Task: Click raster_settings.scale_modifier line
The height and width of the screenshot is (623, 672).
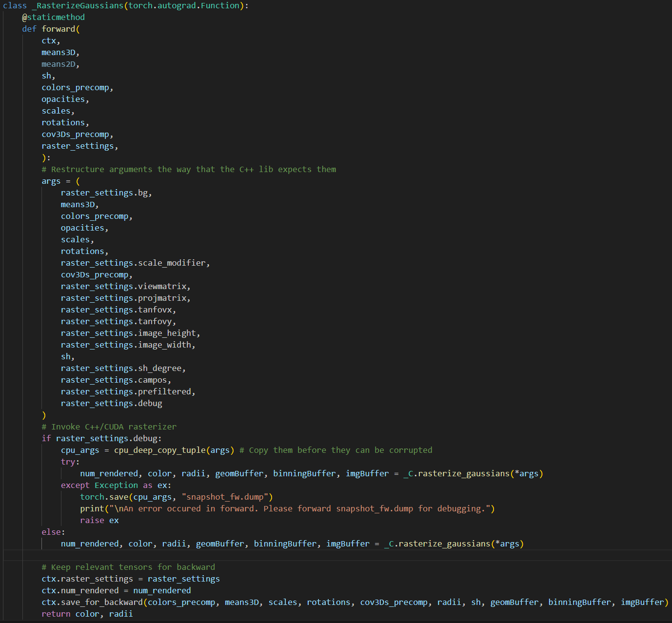Action: click(135, 263)
